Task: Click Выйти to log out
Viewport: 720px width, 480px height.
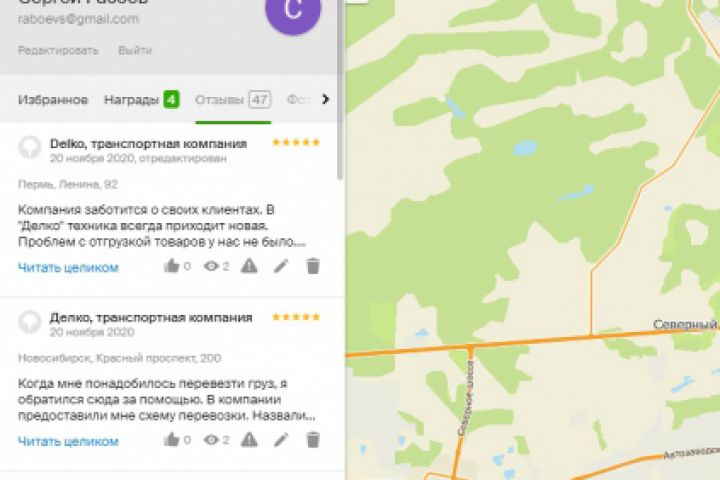Action: pos(135,50)
